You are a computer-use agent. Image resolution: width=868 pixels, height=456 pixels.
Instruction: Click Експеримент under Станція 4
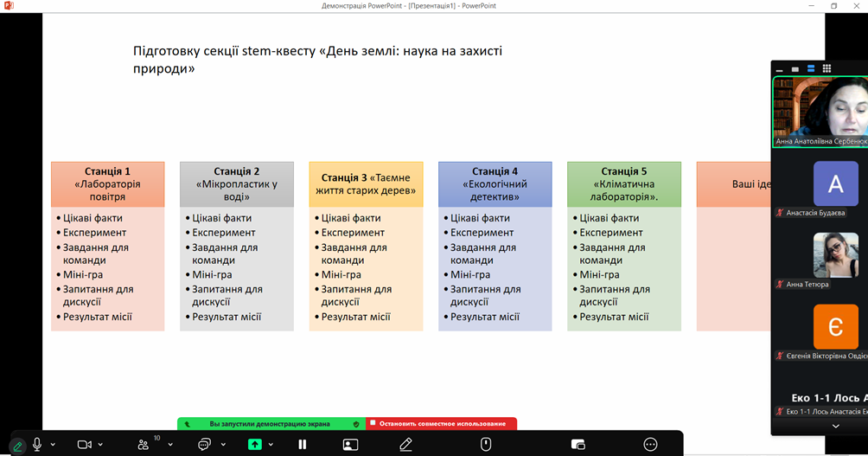pyautogui.click(x=482, y=233)
